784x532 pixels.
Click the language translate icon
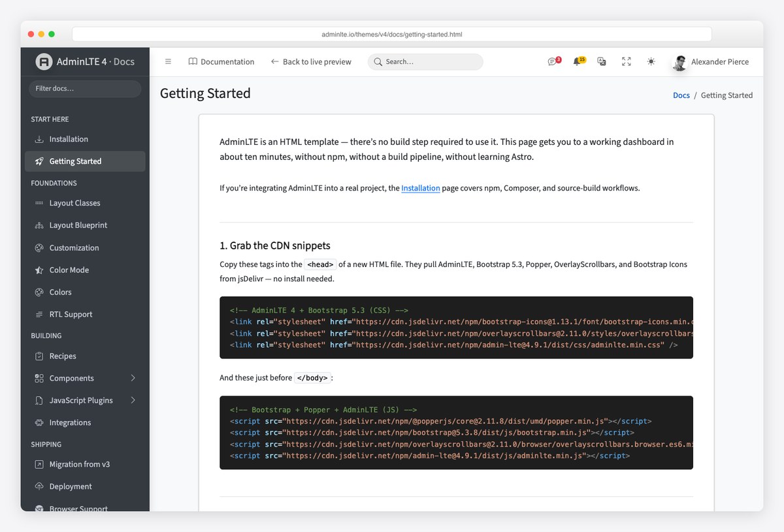point(602,61)
